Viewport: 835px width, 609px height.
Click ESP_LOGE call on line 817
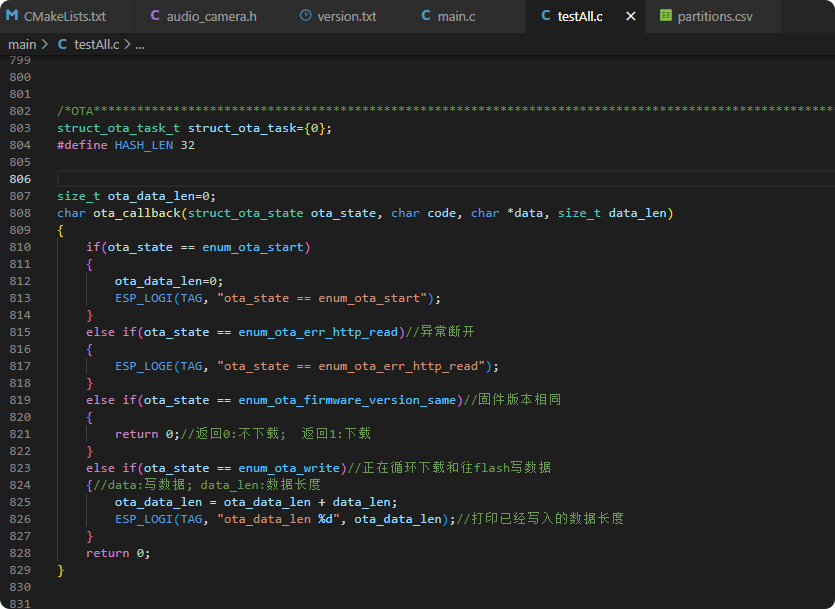(x=144, y=366)
